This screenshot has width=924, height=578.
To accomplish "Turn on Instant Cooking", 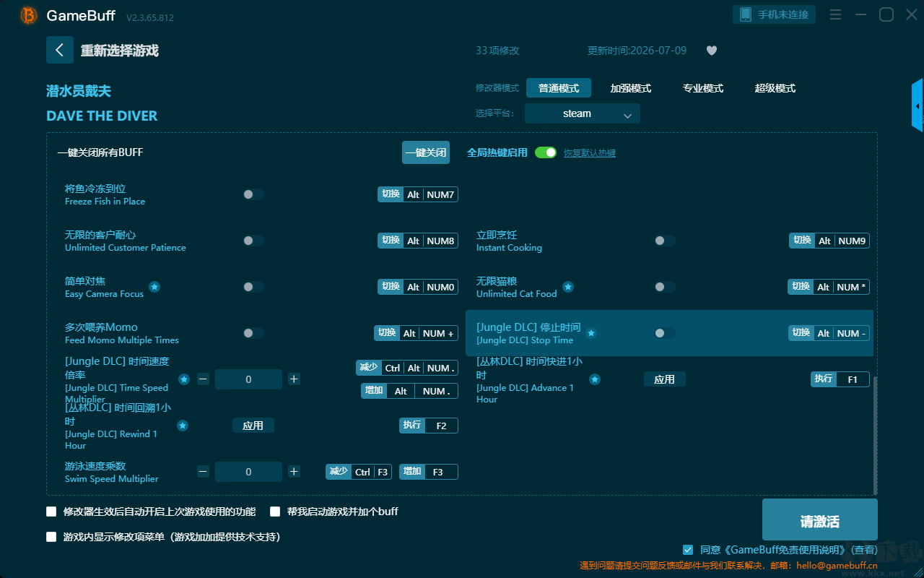I will point(665,241).
